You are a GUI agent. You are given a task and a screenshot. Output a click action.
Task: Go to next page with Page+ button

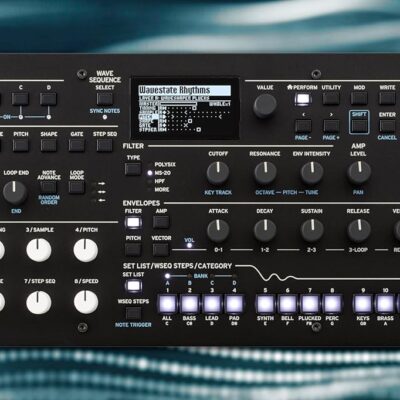tap(331, 126)
